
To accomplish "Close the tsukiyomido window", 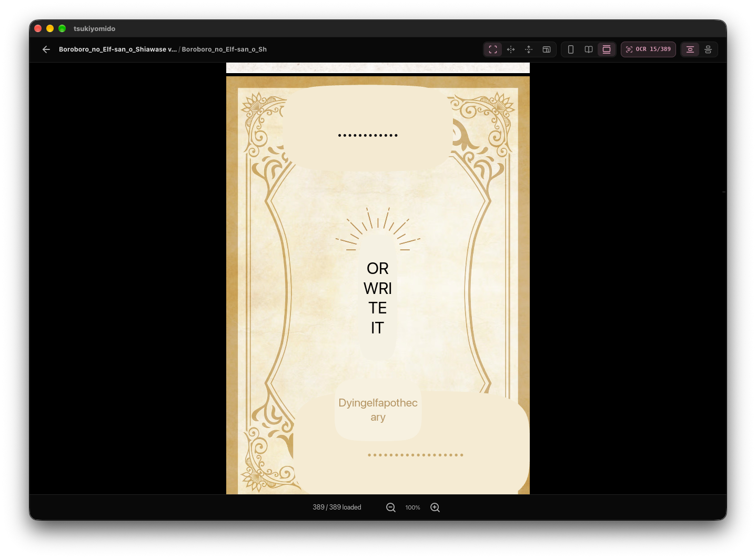I will coord(38,28).
